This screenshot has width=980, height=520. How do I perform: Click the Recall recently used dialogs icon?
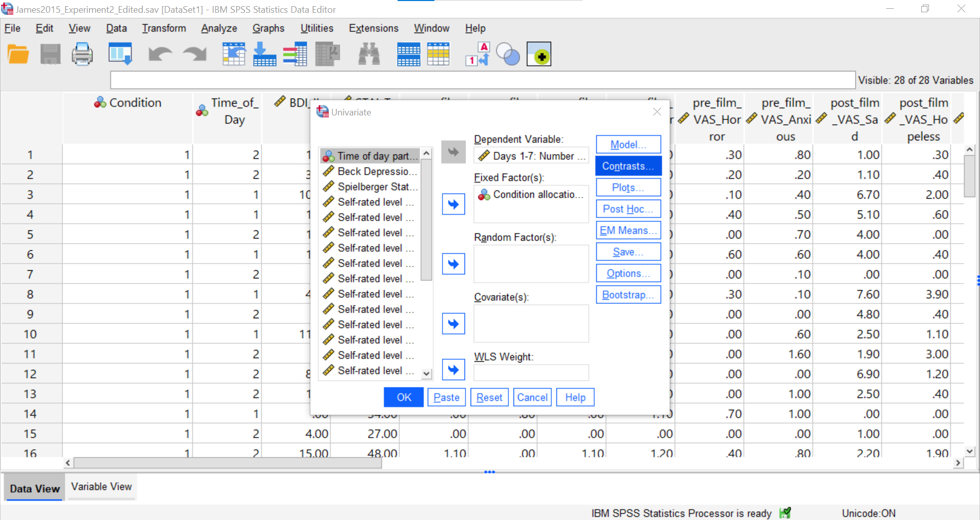(120, 54)
